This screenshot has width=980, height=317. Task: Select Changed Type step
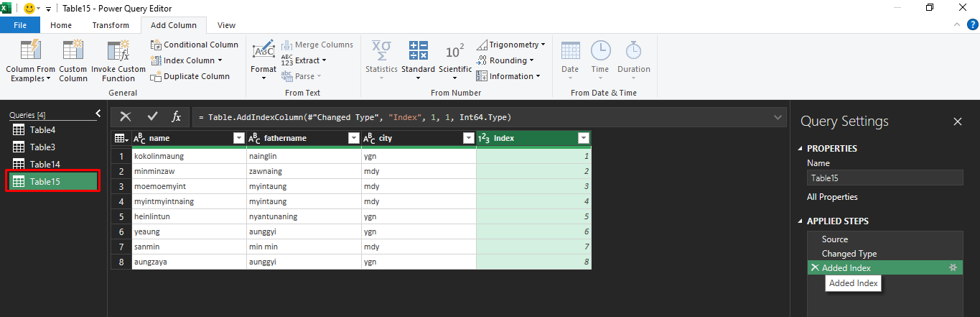tap(885, 254)
